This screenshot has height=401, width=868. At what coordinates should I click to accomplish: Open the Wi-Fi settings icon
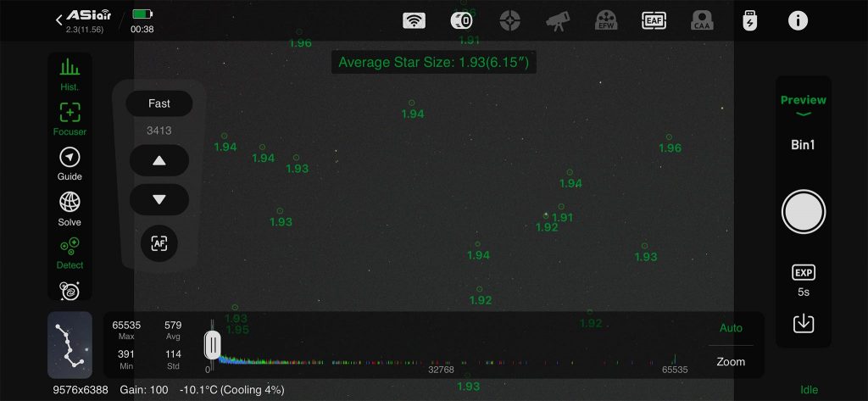414,21
